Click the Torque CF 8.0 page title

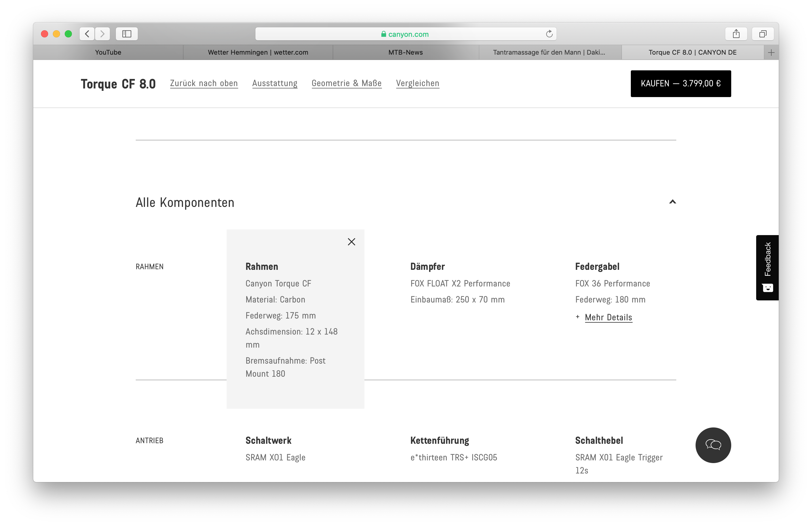118,84
